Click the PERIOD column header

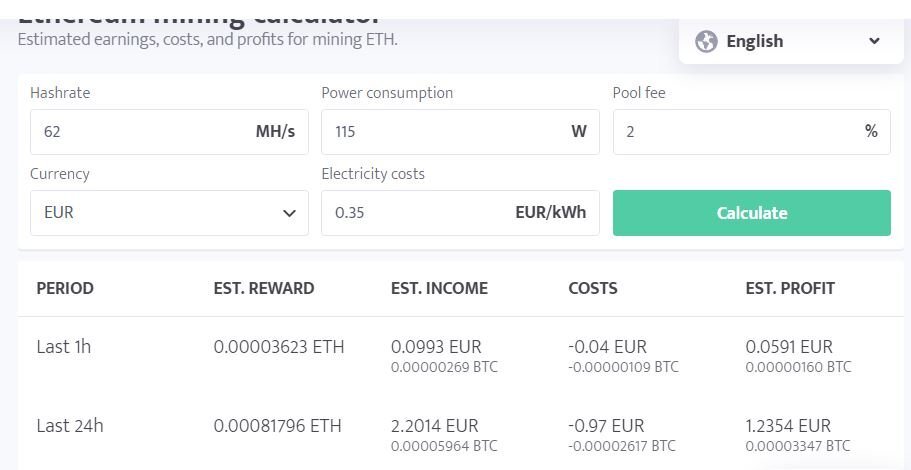pyautogui.click(x=65, y=288)
